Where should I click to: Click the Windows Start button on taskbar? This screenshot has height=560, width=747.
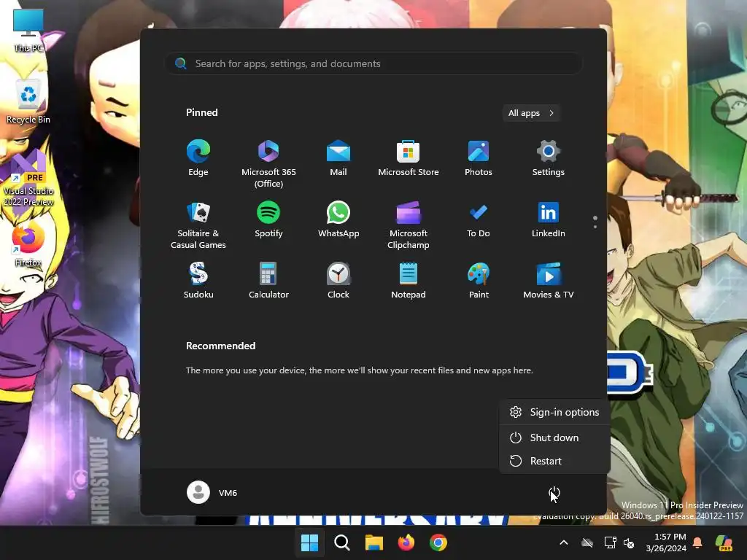309,542
